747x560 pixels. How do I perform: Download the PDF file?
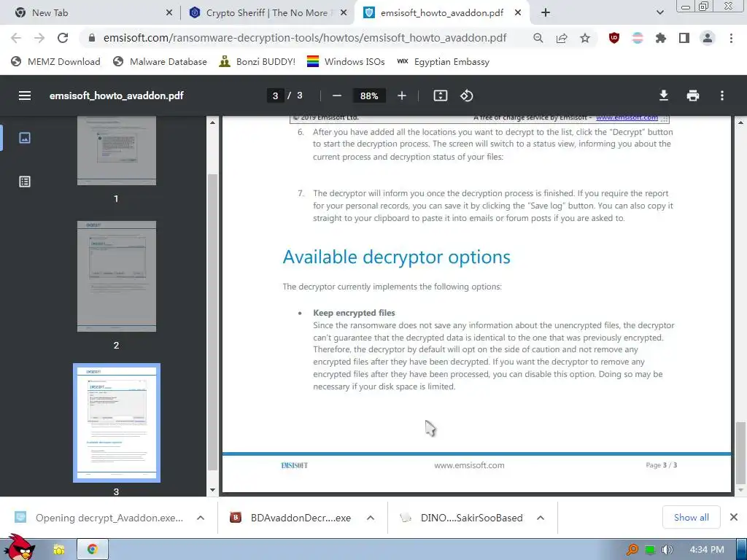[x=663, y=96]
